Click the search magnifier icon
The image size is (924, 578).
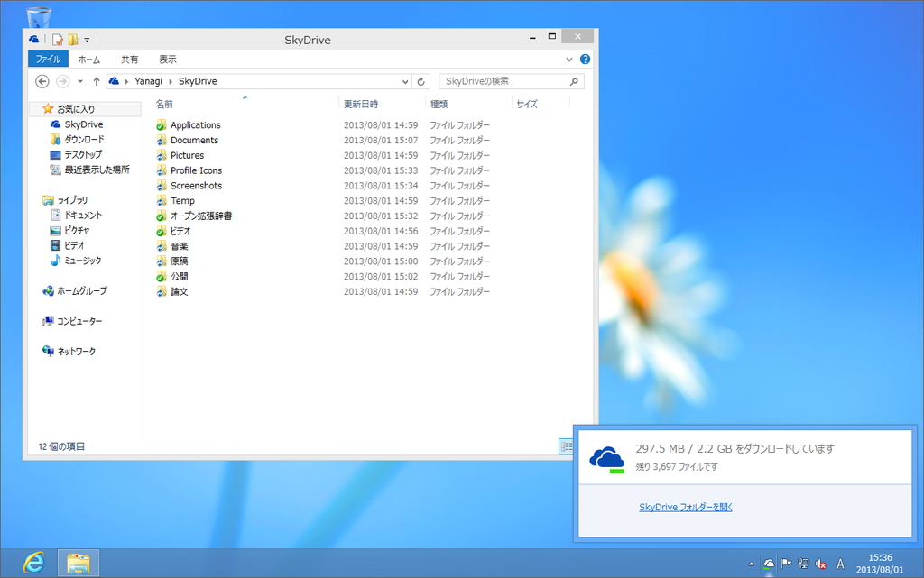coord(574,81)
